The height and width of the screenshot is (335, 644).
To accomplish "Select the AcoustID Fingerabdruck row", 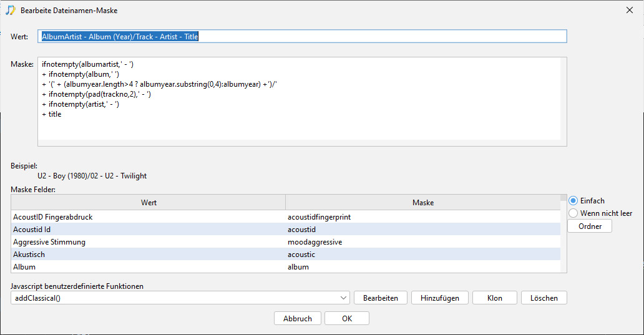I will point(285,216).
